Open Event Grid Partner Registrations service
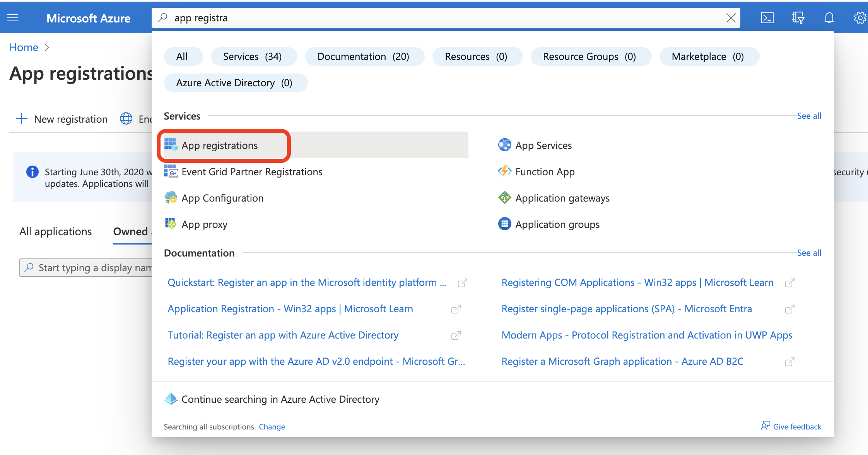Viewport: 868px width, 455px height. coord(252,171)
